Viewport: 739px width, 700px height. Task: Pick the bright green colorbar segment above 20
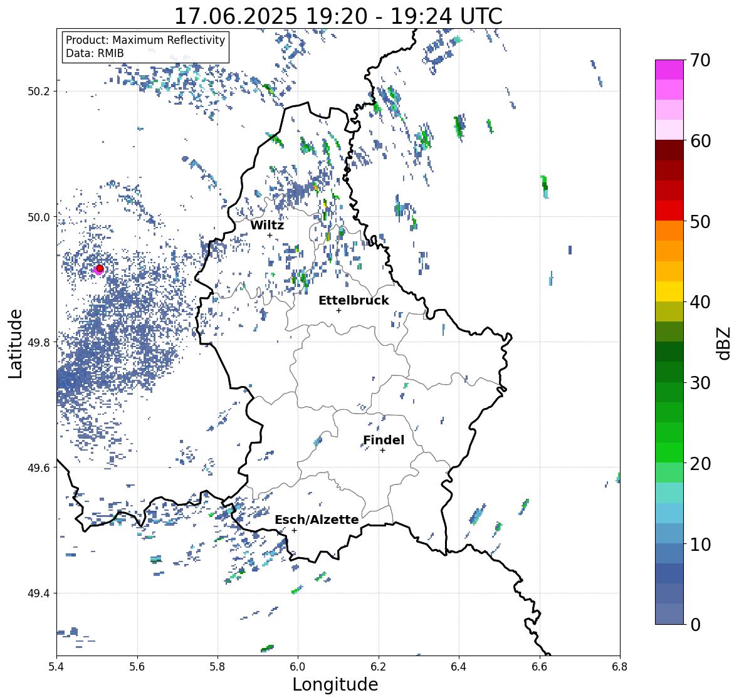point(669,452)
